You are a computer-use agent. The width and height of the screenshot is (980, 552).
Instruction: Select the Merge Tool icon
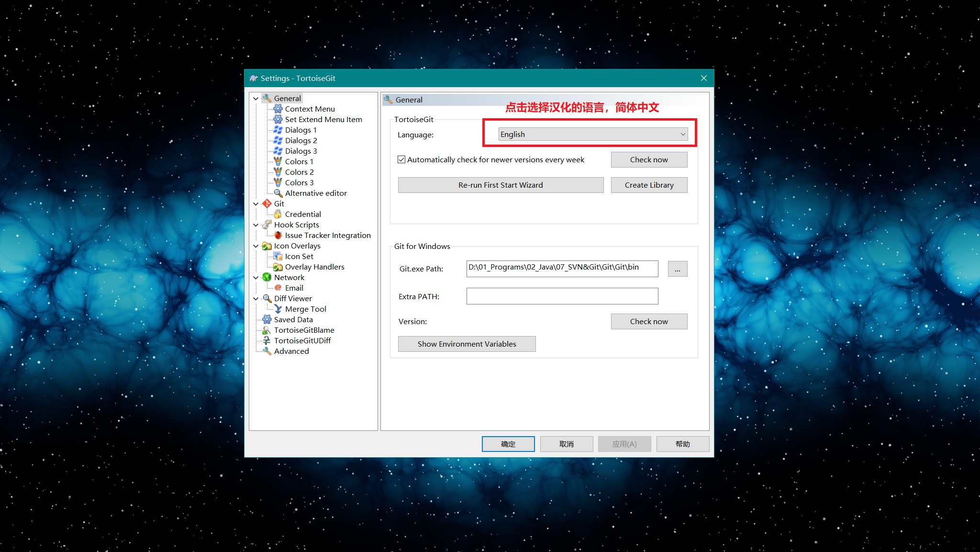pos(278,309)
